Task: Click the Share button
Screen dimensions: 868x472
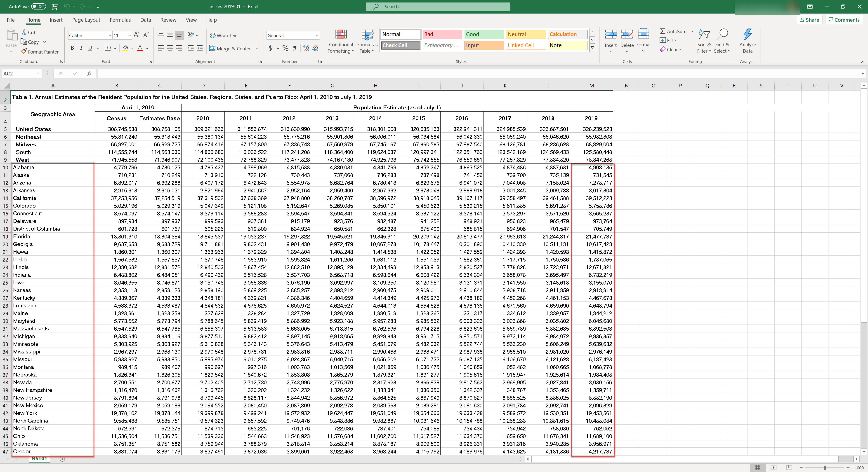Action: click(x=809, y=19)
